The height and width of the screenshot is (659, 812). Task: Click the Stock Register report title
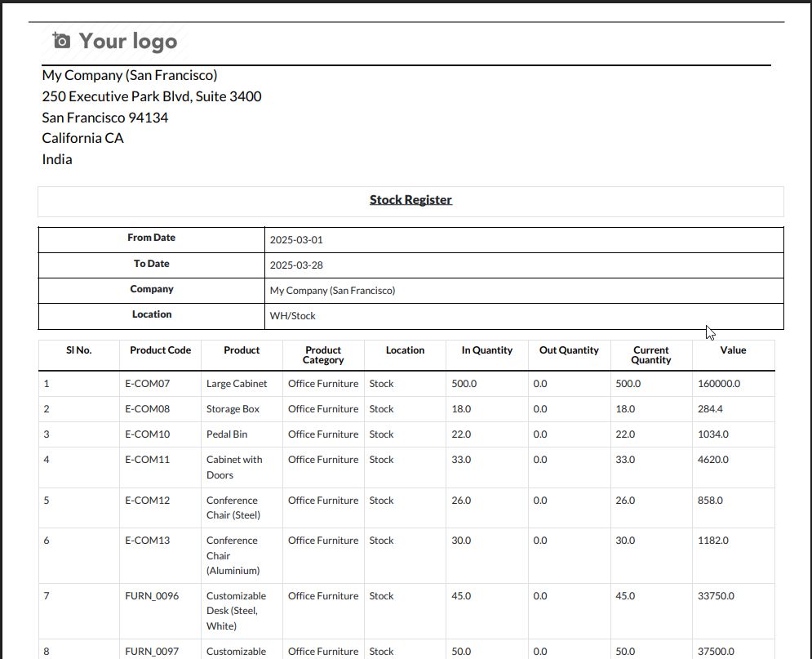410,200
